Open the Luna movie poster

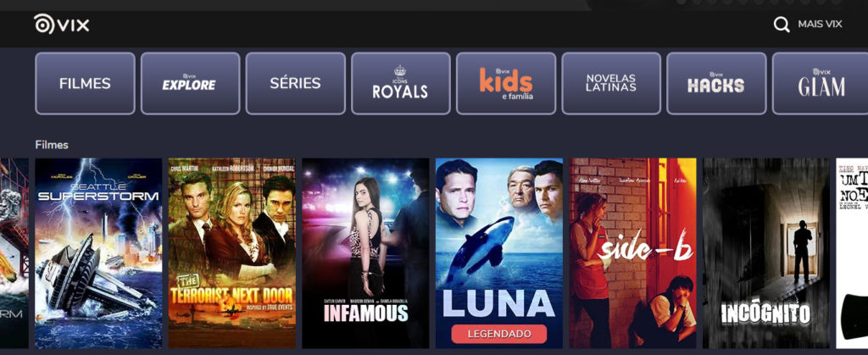(x=498, y=253)
